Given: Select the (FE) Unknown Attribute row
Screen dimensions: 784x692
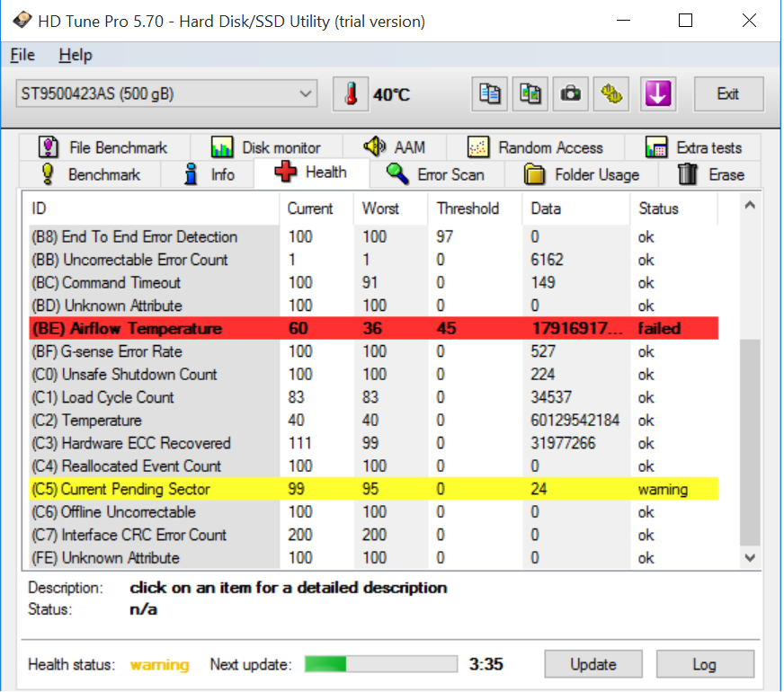Looking at the screenshot, I should coord(374,557).
